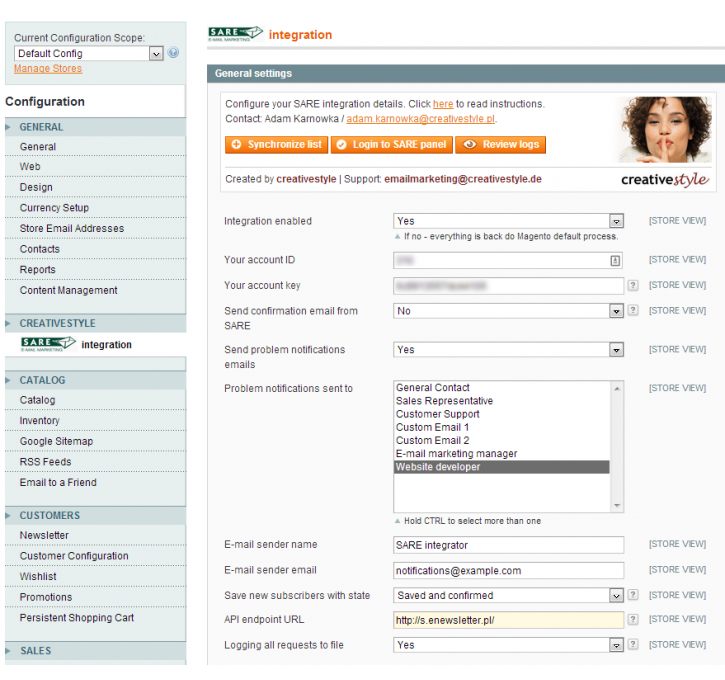The width and height of the screenshot is (725, 680).
Task: Click the creativestyle brand logo
Action: point(664,179)
